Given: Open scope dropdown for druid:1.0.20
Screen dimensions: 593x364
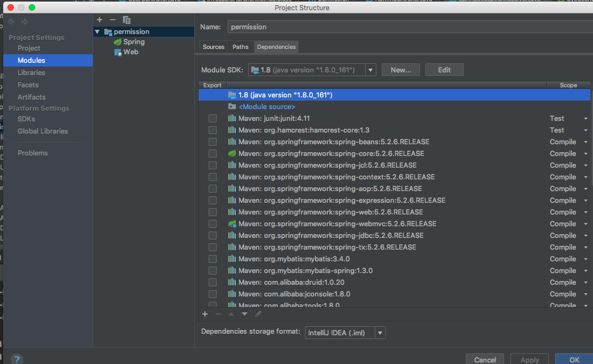Looking at the screenshot, I should click(586, 283).
